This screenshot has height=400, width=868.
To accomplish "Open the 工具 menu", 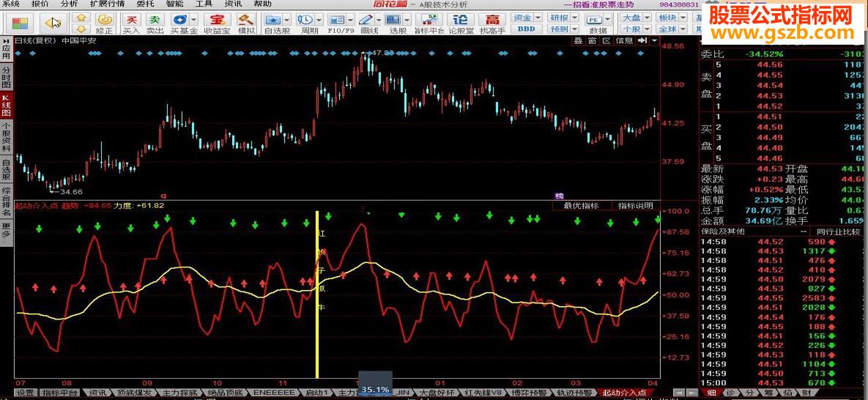I will tap(203, 4).
